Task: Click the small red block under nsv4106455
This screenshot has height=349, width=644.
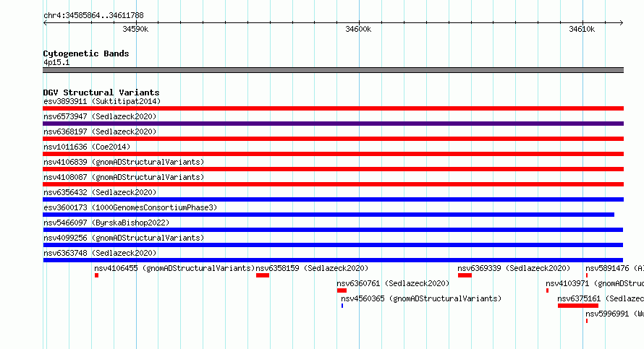Action: point(96,275)
